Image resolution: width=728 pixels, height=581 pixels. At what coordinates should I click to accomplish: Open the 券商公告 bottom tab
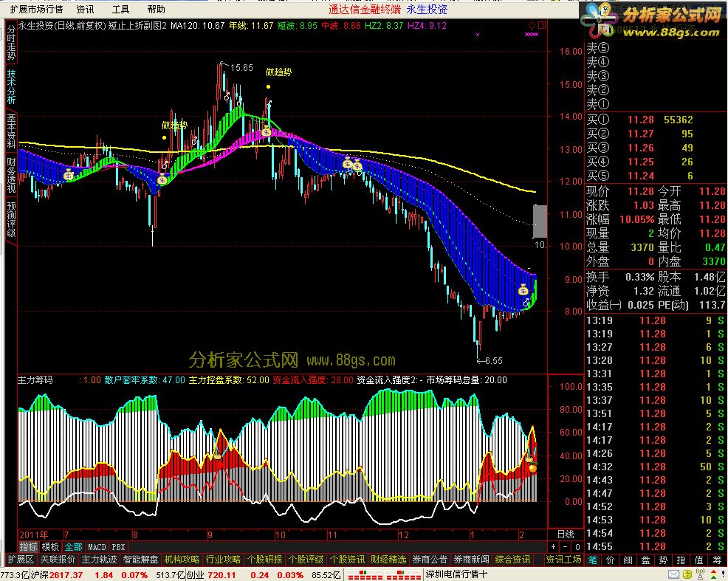[430, 560]
